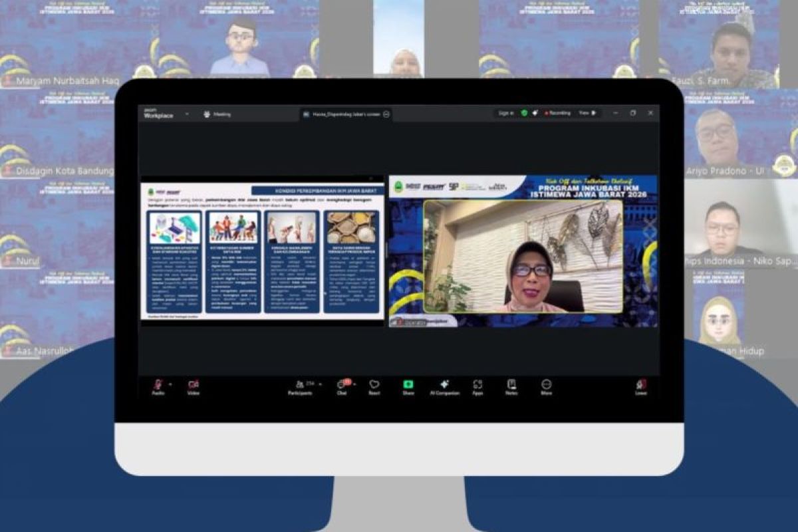
Task: Click the Zoom Workplace logo
Action: click(x=158, y=113)
